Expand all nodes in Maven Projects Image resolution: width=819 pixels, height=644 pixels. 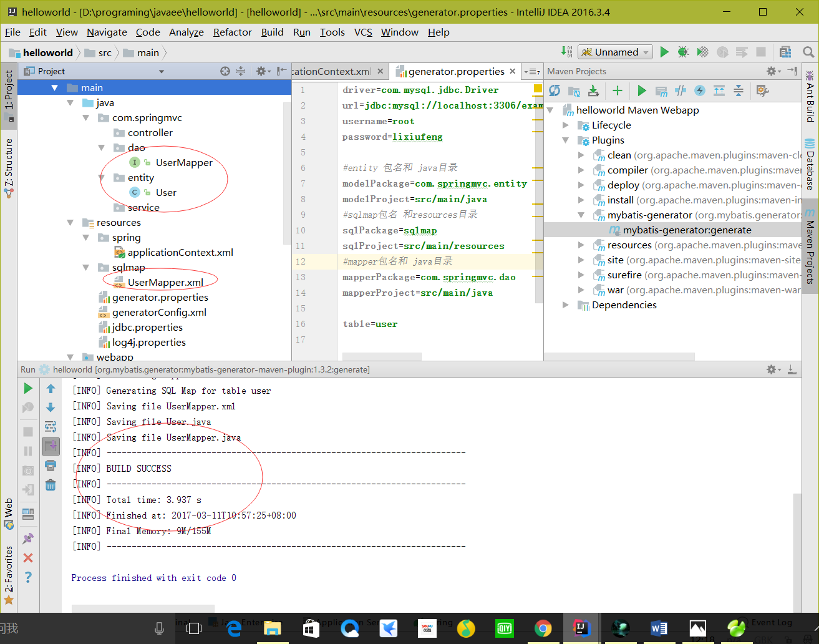point(719,91)
